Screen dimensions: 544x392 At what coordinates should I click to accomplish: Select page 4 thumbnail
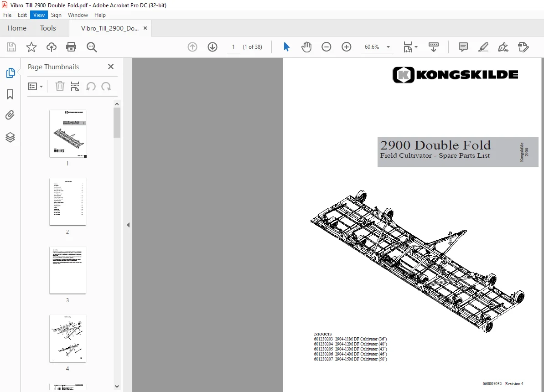click(67, 338)
